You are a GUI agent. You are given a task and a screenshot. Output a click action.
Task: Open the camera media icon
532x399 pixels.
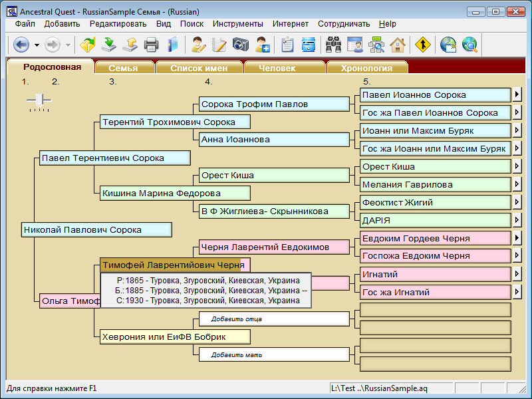click(x=240, y=45)
